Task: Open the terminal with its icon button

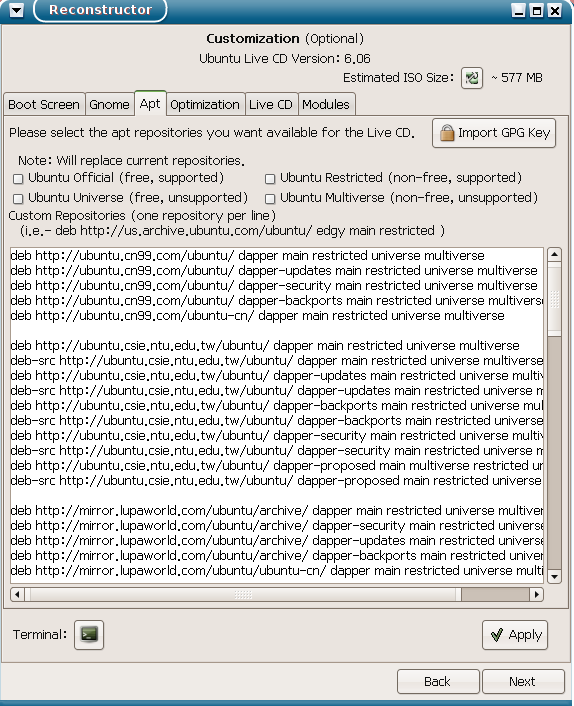Action: point(89,634)
